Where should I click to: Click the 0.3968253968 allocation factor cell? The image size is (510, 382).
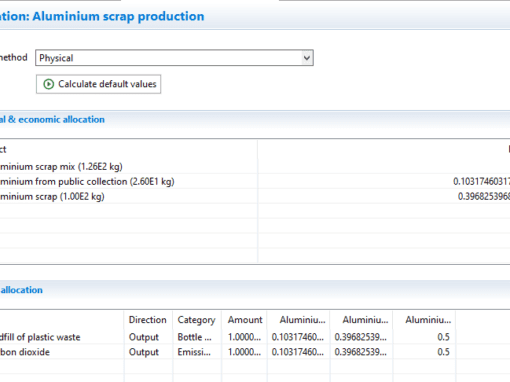click(484, 197)
